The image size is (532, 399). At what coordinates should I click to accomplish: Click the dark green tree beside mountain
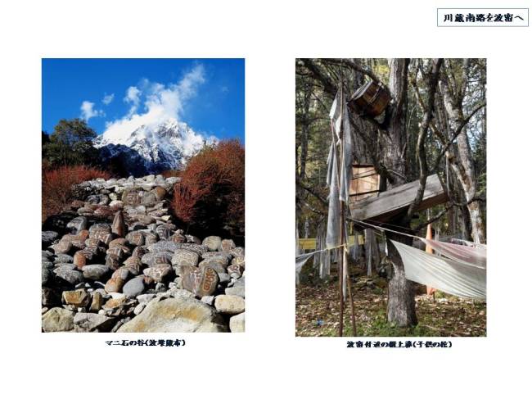[70, 143]
